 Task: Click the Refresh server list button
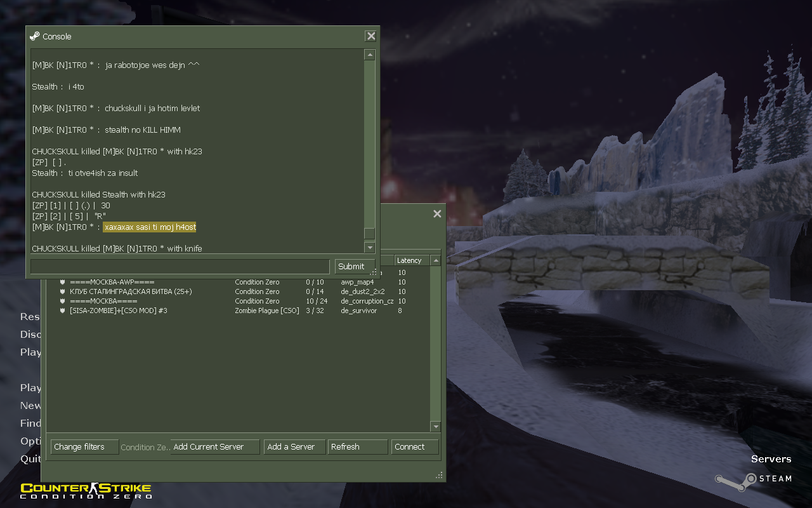click(357, 447)
